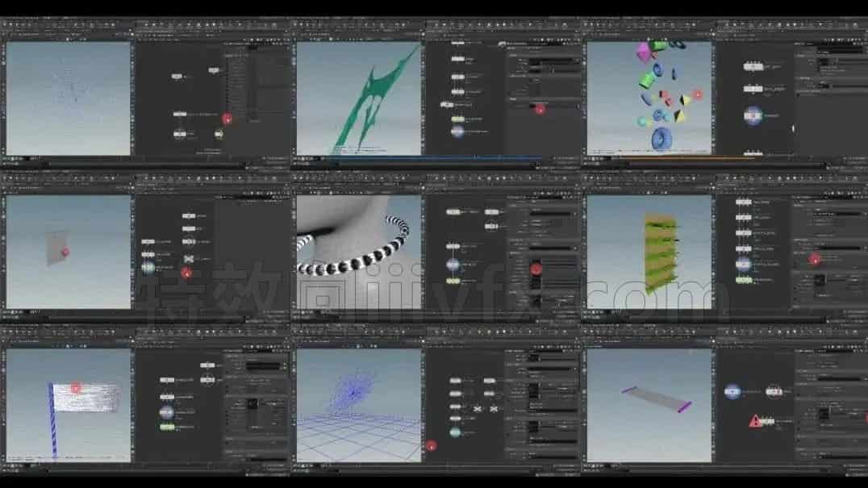This screenshot has width=868, height=488.
Task: Click the viewport with colorful falling shapes
Action: (x=649, y=98)
